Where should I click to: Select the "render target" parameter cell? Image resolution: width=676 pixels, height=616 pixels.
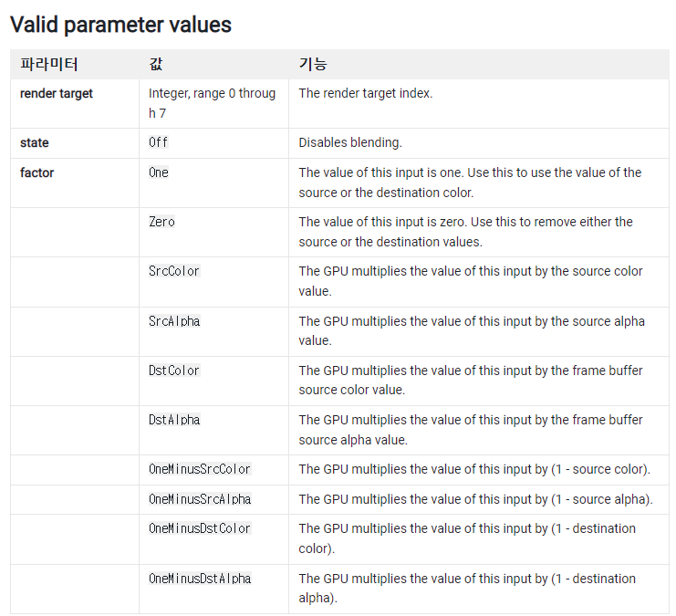[57, 93]
